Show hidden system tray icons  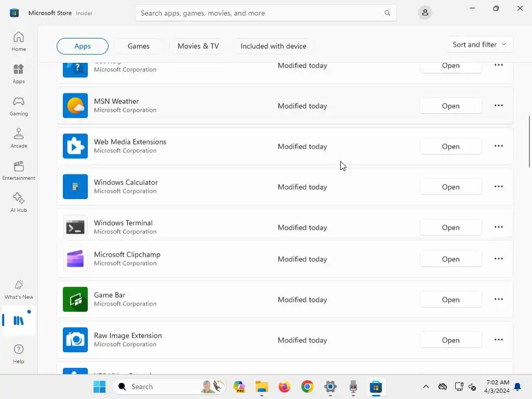tap(426, 387)
